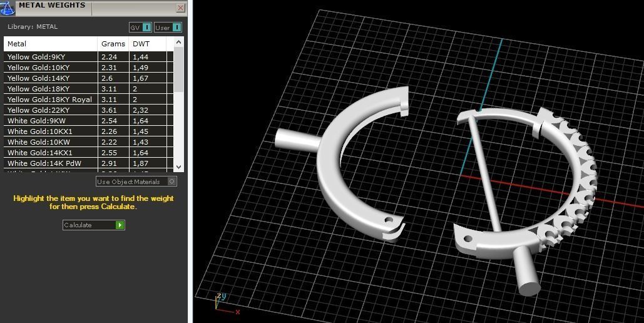
Task: Click the crossbar inside right ring
Action: (x=484, y=175)
